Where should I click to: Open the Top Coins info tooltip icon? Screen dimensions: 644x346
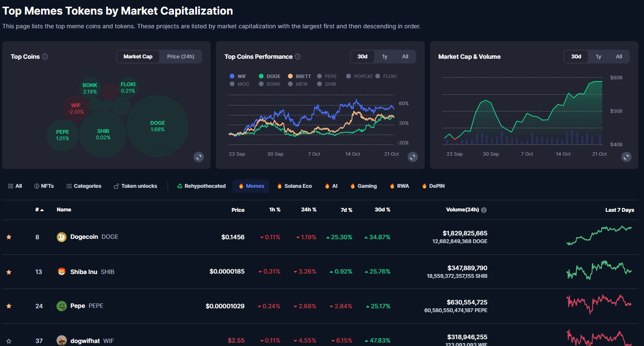pyautogui.click(x=45, y=57)
